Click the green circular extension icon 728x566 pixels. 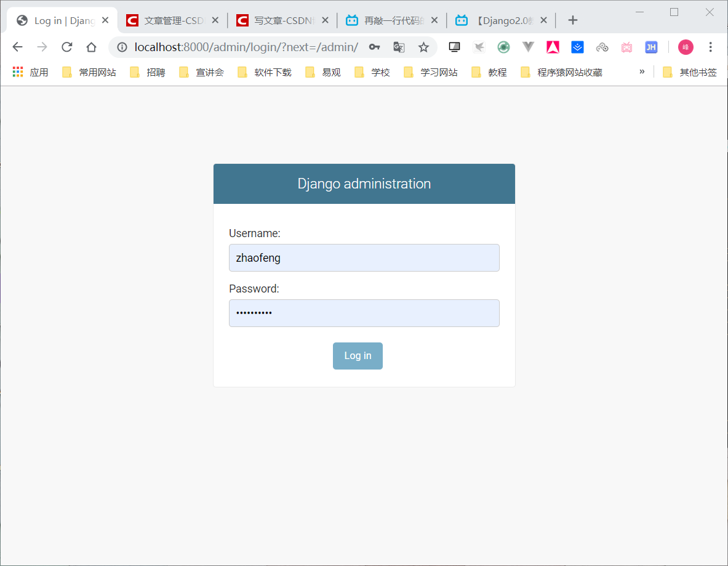(x=504, y=47)
